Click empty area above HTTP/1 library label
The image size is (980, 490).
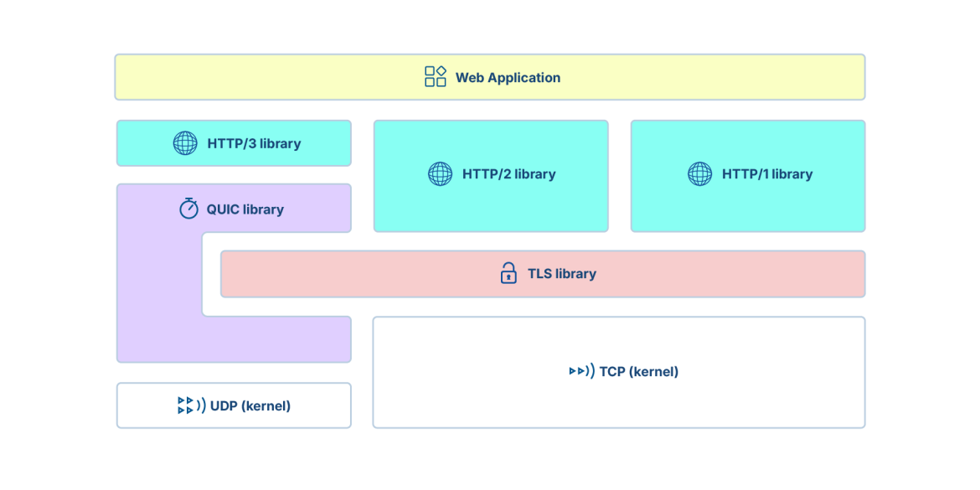(x=747, y=142)
